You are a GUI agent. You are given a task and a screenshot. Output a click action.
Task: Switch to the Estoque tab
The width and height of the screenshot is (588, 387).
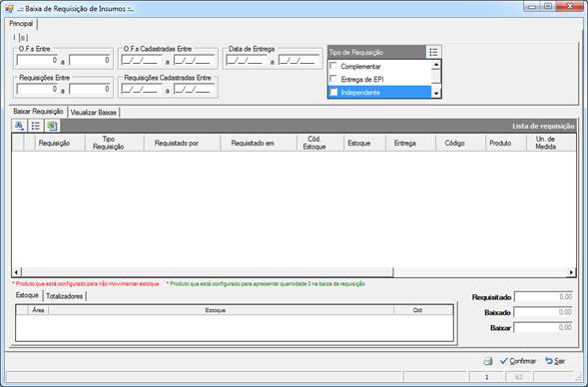click(27, 295)
